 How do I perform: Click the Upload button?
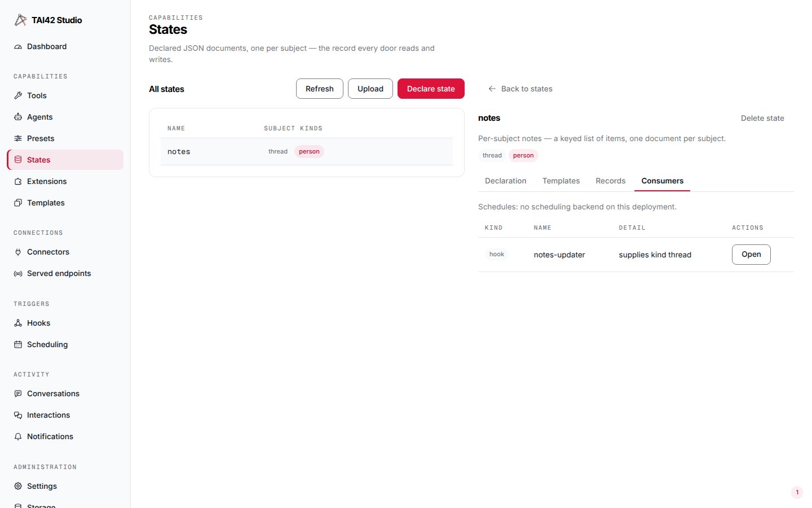coord(370,89)
